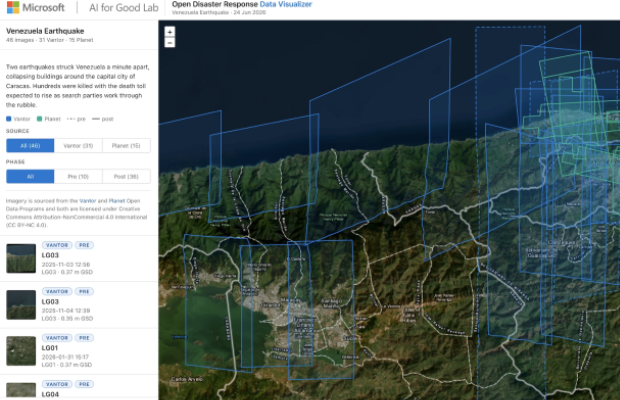Click the solid post legend item
The image size is (620, 400).
pyautogui.click(x=102, y=119)
